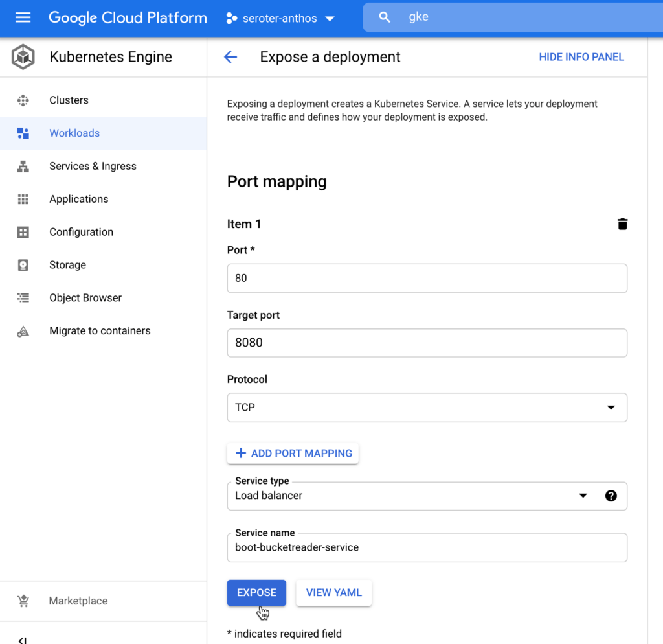Click the Clusters sidebar icon
This screenshot has height=644, width=663.
23,100
